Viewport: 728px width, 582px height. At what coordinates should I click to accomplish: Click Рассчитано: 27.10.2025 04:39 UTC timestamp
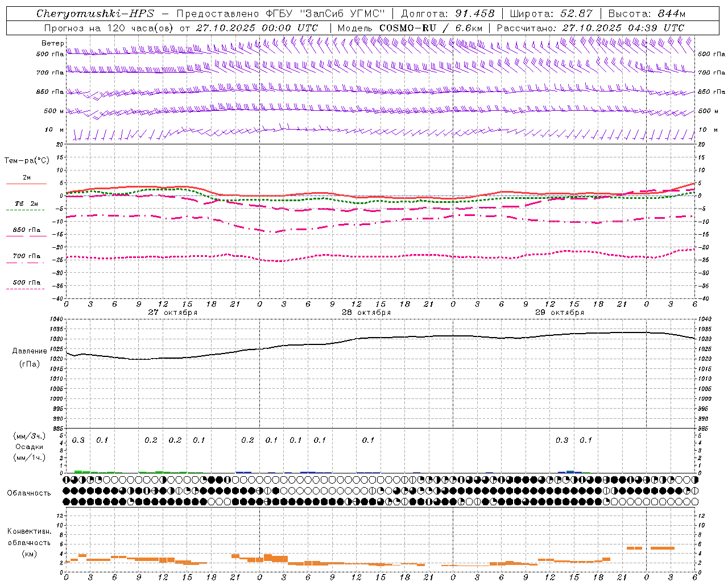click(590, 28)
